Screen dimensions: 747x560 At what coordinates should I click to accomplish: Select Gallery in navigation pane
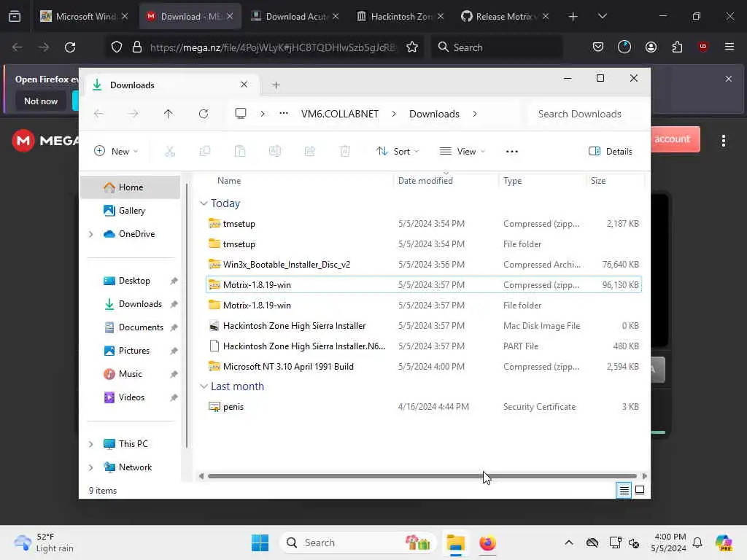[131, 211]
